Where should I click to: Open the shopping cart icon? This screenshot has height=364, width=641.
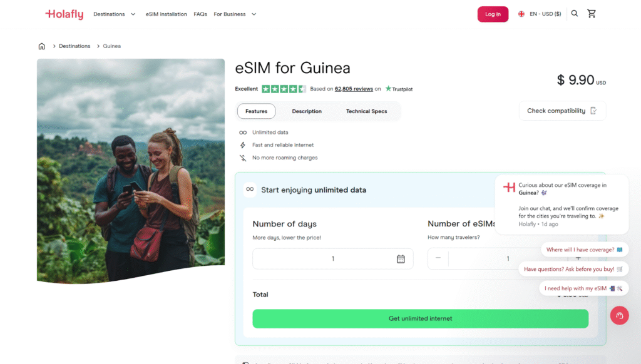point(592,14)
